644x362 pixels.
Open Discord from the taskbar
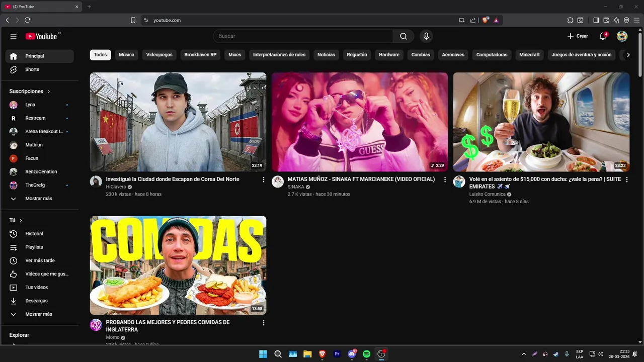(352, 354)
